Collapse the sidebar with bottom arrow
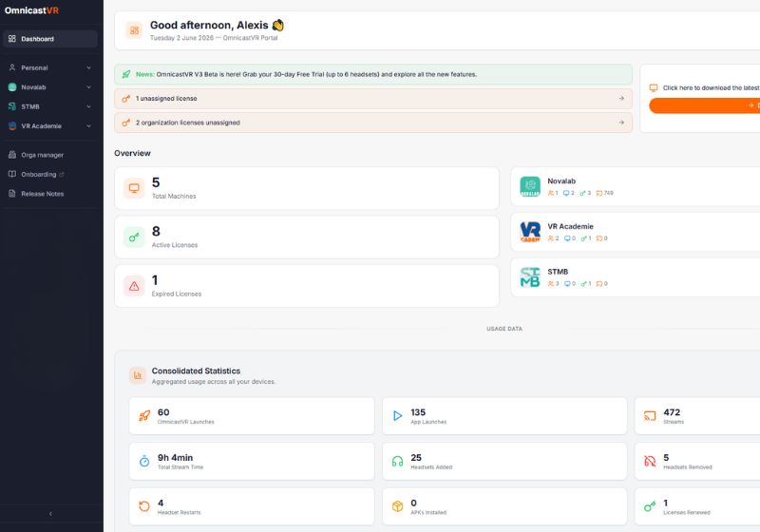 click(50, 514)
